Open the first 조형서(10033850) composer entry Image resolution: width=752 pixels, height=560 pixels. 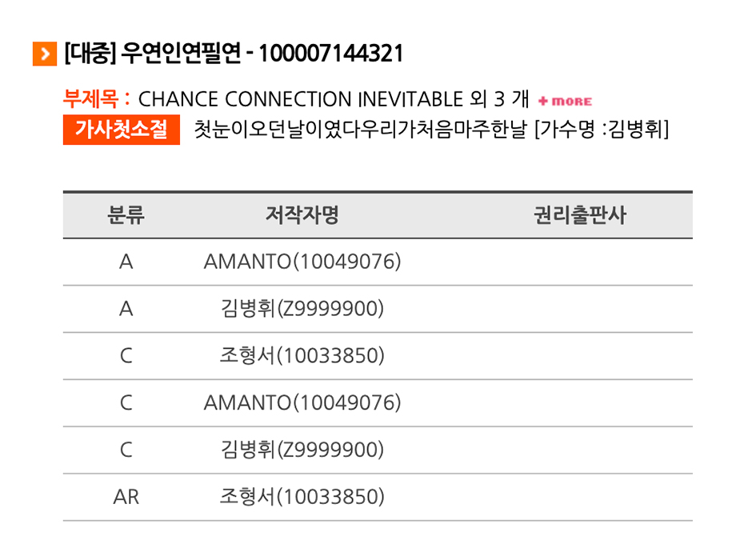(302, 356)
